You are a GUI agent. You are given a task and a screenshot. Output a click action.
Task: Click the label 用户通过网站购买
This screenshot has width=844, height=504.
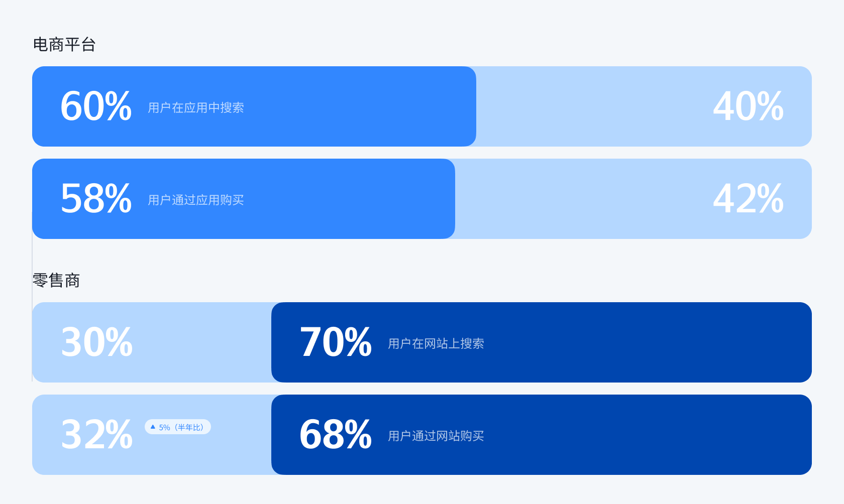click(436, 436)
